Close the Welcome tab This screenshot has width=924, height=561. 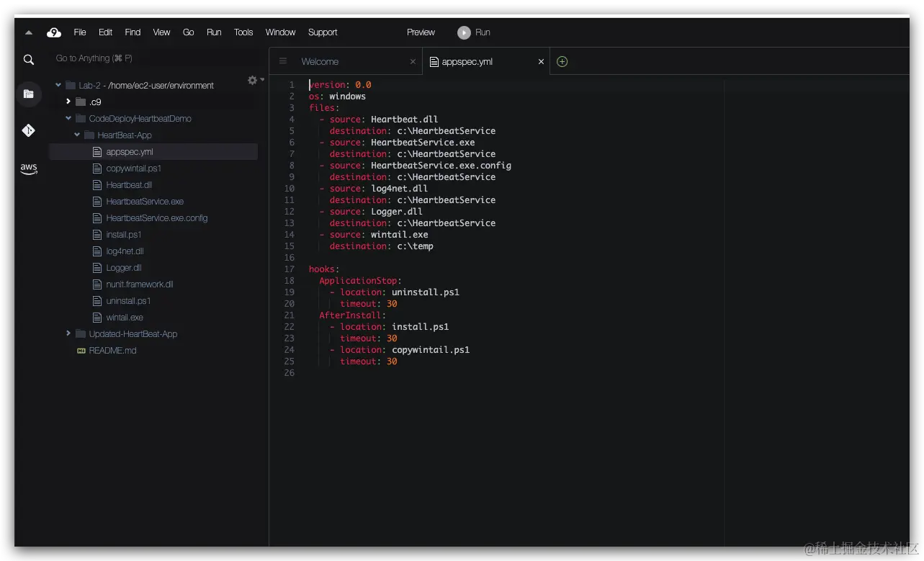point(413,62)
